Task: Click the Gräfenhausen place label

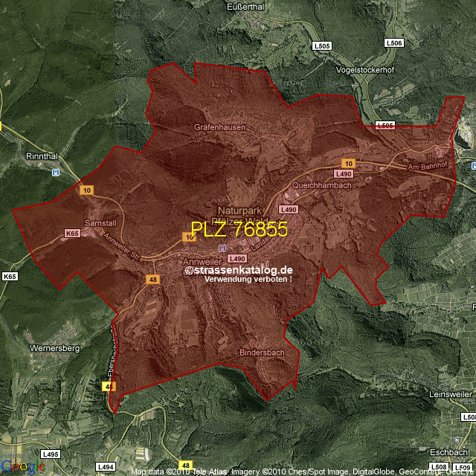Action: click(x=219, y=127)
